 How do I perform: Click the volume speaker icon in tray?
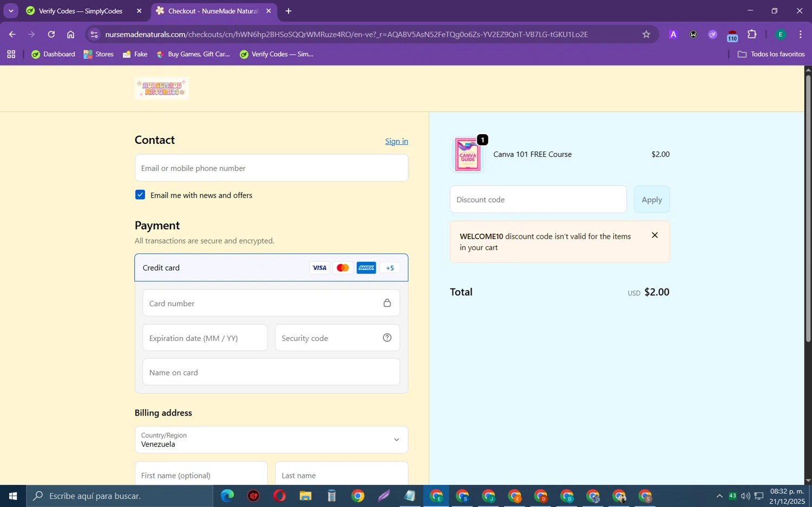pyautogui.click(x=745, y=496)
